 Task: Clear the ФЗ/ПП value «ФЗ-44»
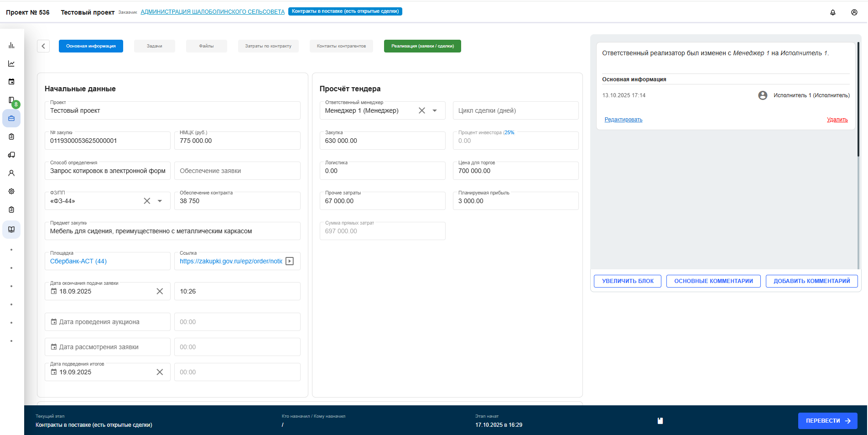point(147,201)
